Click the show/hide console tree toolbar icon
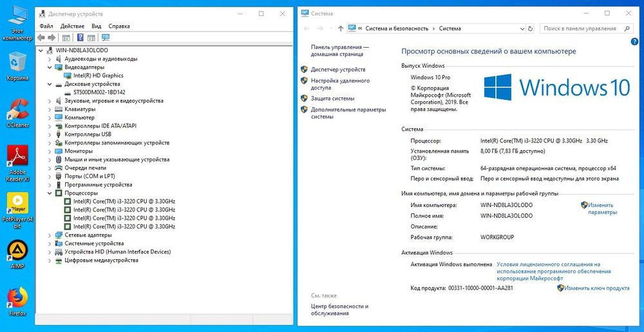This screenshot has height=332, width=644. [66, 38]
